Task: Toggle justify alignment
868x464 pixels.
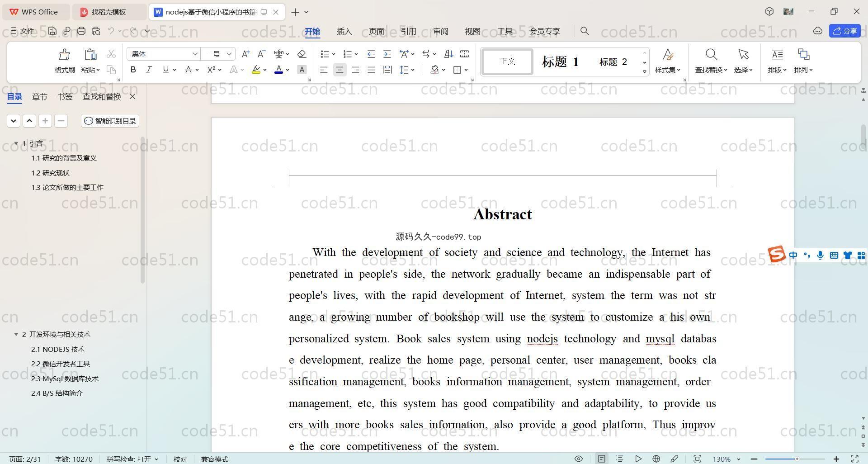Action: click(371, 70)
